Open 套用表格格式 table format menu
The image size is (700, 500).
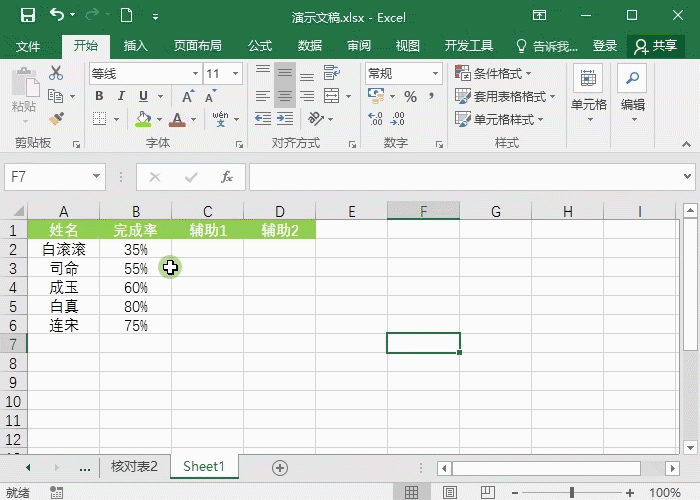click(x=504, y=96)
